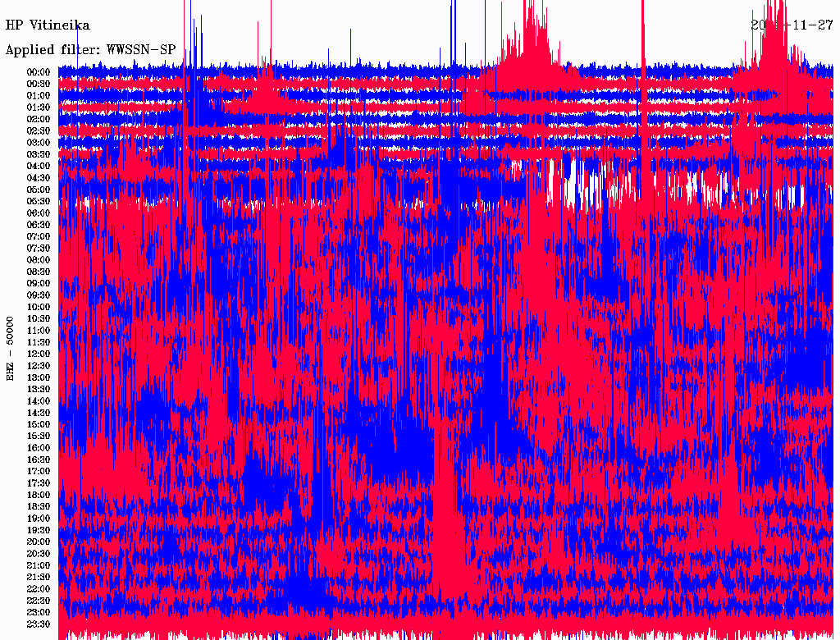Select the 07:30 time label
Image resolution: width=840 pixels, height=640 pixels.
[39, 248]
